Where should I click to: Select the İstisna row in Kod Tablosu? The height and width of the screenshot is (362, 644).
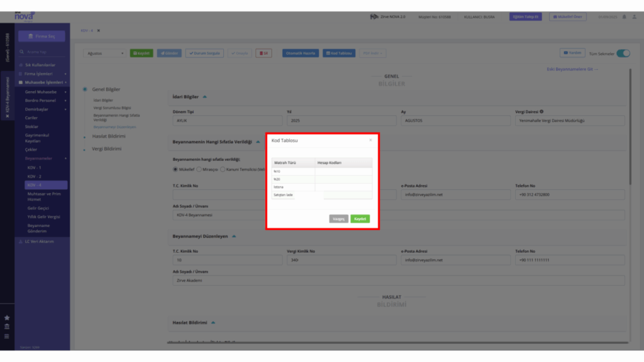[x=321, y=187]
